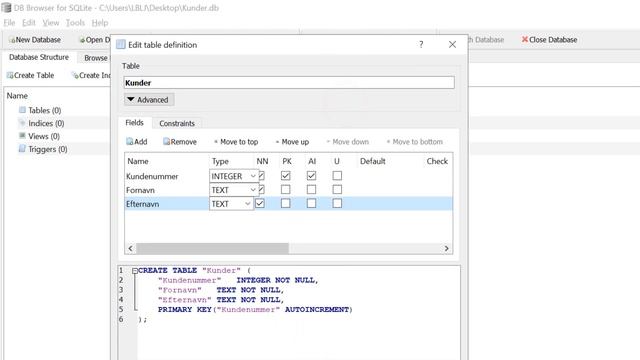
Task: Click the Tables (0) tree icon
Action: pos(22,110)
